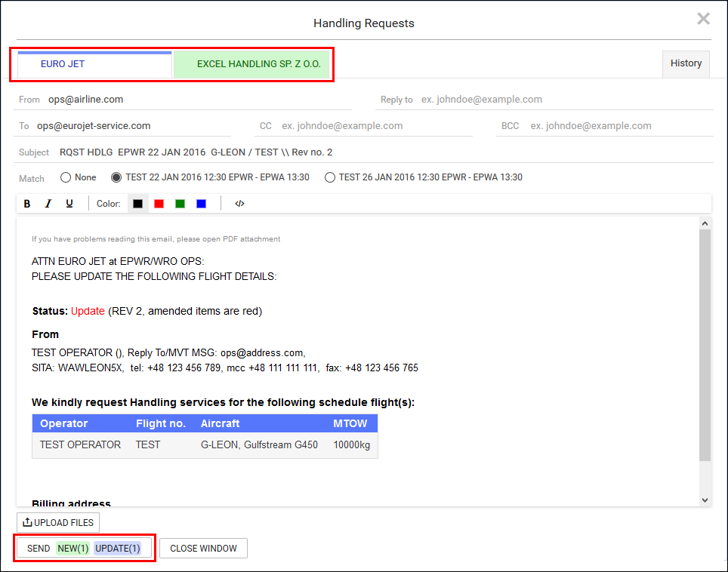Pick the red text color

coord(159,204)
